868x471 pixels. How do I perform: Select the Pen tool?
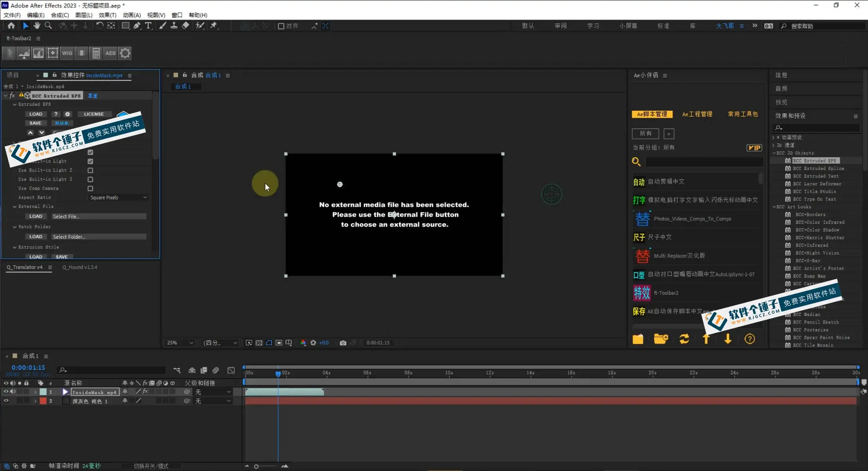click(x=137, y=26)
